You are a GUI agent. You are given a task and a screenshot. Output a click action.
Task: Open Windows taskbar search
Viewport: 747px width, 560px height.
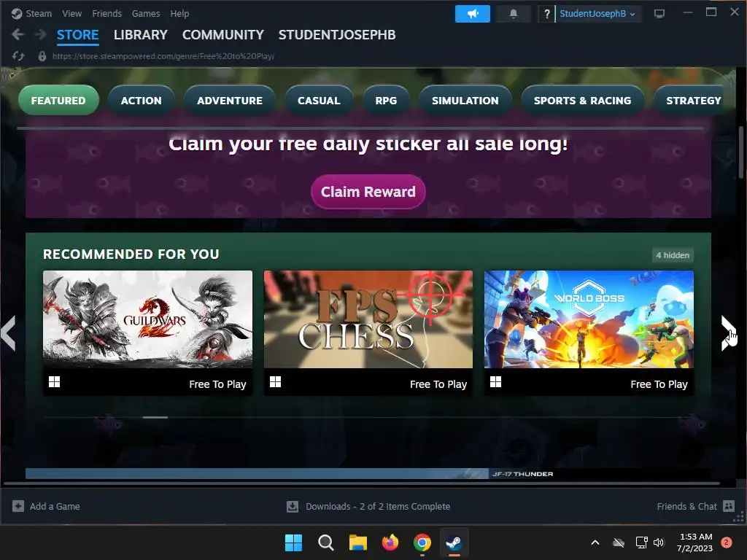click(x=326, y=542)
